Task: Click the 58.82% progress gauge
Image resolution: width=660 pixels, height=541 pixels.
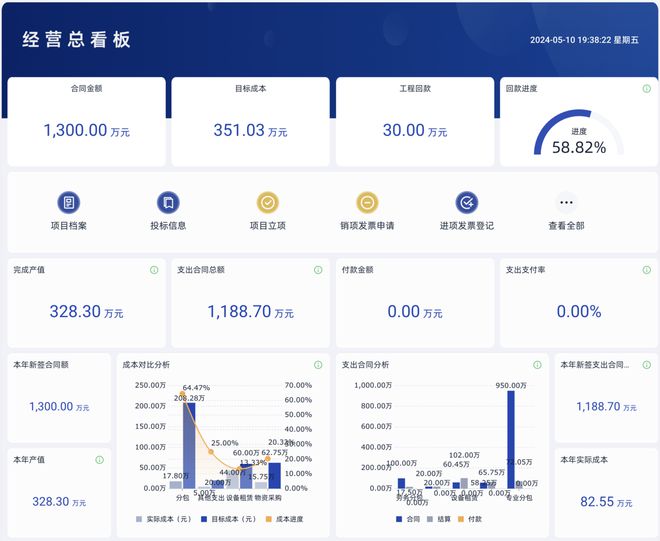Action: (579, 133)
